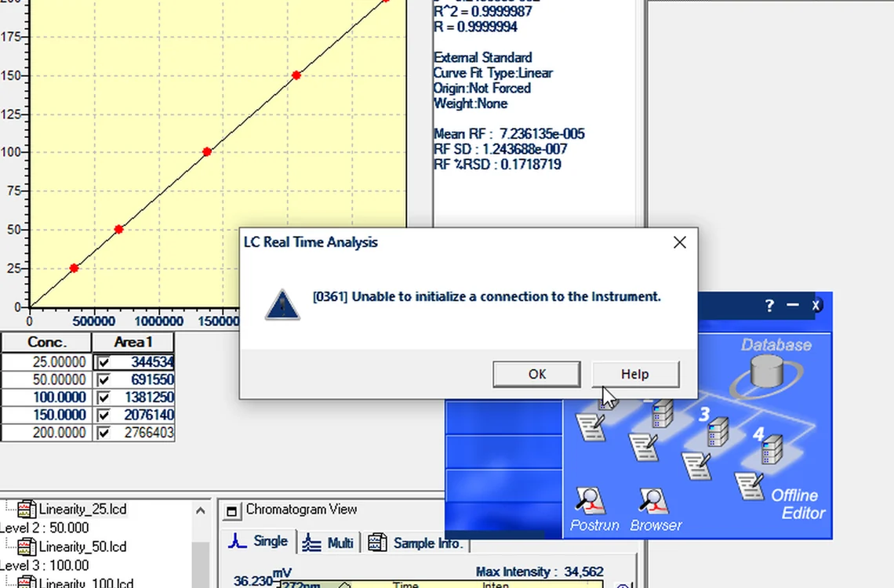
Task: Click the 'External Standard' text
Action: tap(482, 57)
